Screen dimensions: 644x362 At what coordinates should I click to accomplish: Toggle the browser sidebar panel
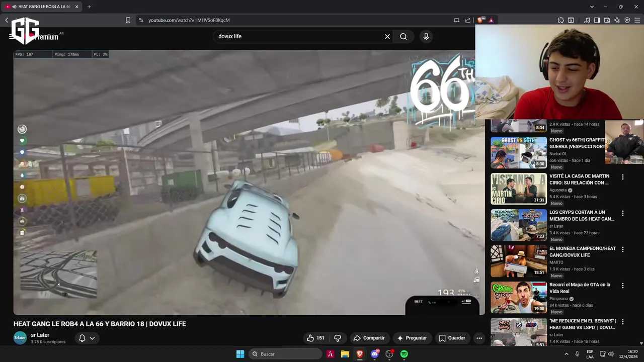(x=597, y=20)
